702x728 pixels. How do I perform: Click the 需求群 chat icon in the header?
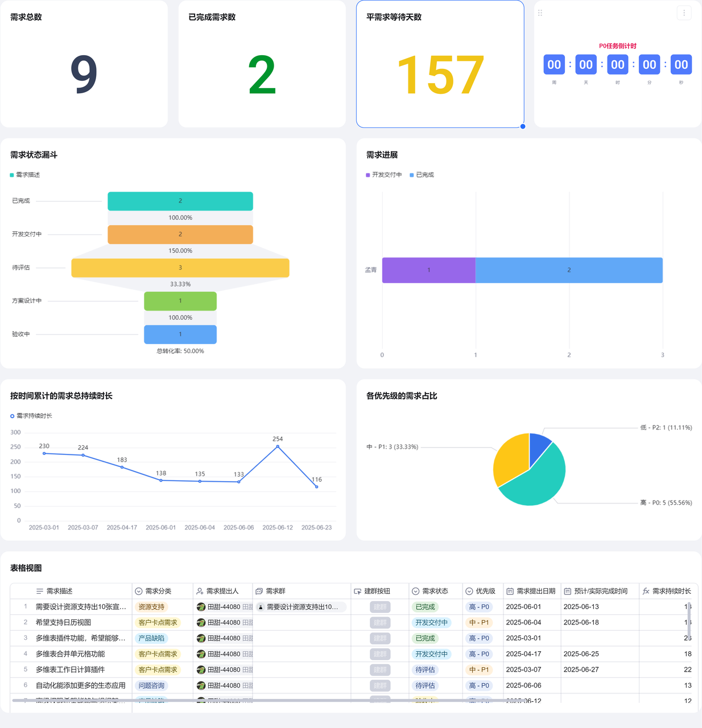click(259, 591)
